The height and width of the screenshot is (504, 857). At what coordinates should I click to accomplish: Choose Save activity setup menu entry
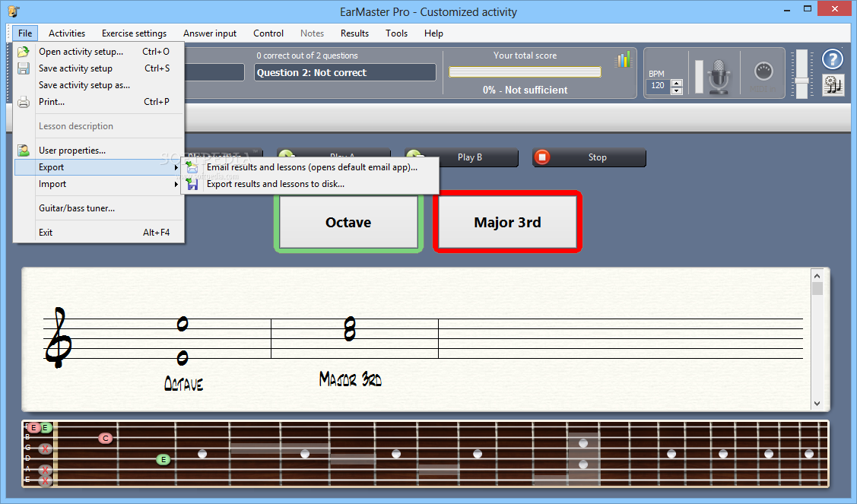[x=99, y=68]
